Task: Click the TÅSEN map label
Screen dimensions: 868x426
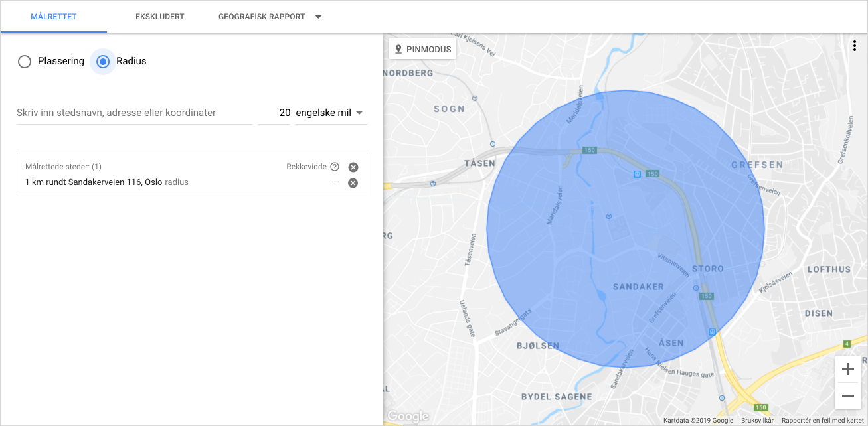Action: tap(479, 163)
